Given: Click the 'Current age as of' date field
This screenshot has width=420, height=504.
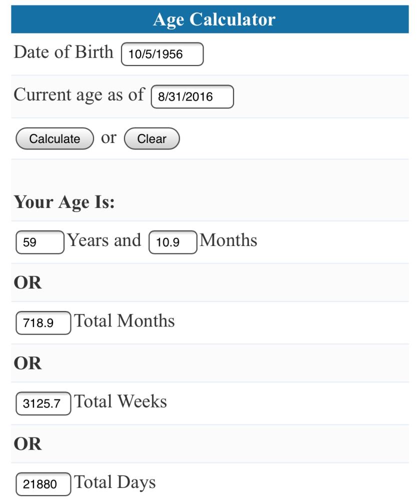Looking at the screenshot, I should tap(192, 96).
